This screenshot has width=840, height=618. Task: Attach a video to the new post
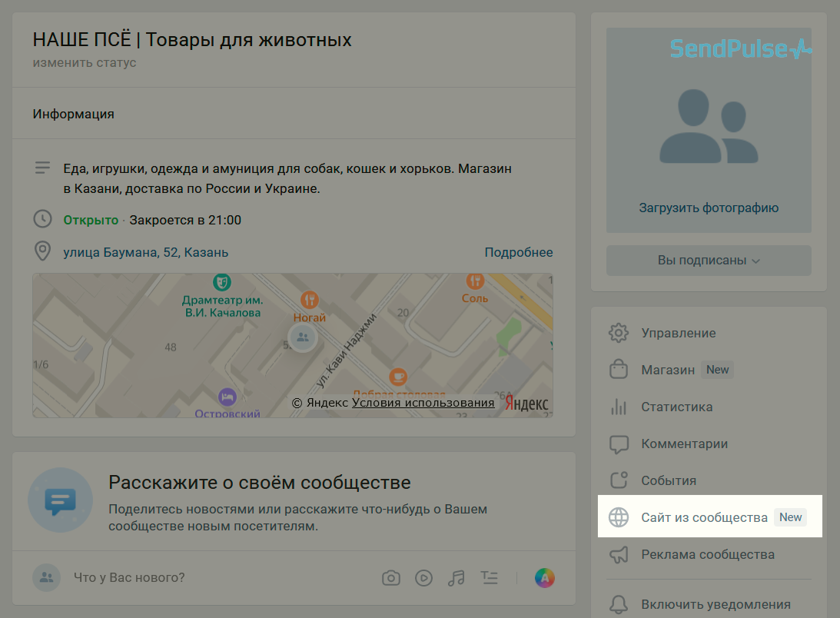[x=423, y=577]
